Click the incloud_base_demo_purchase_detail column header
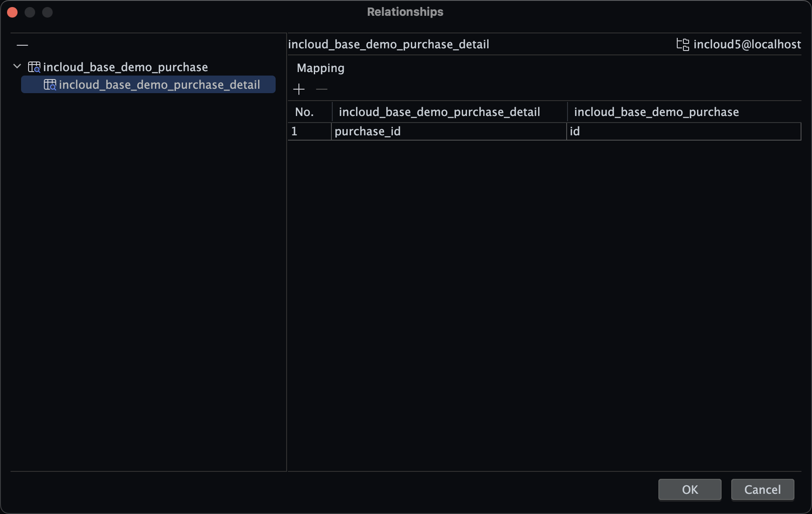The width and height of the screenshot is (812, 514). (439, 112)
